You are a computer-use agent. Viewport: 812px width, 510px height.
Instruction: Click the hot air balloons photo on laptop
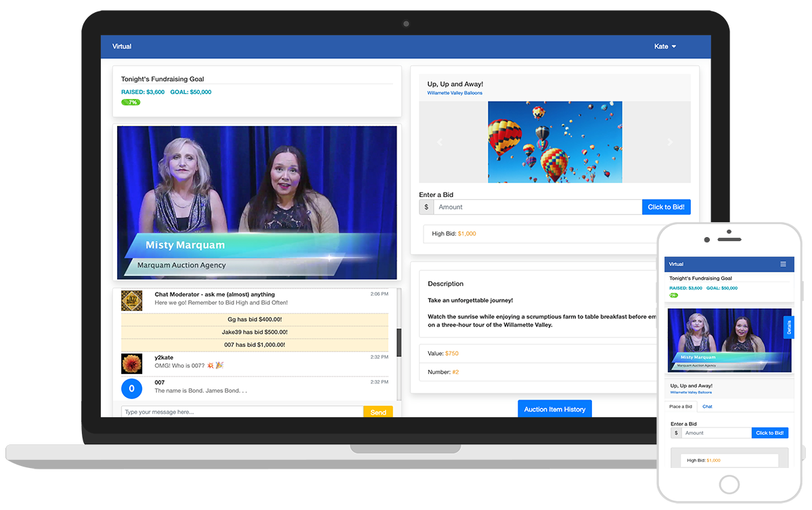click(x=555, y=142)
